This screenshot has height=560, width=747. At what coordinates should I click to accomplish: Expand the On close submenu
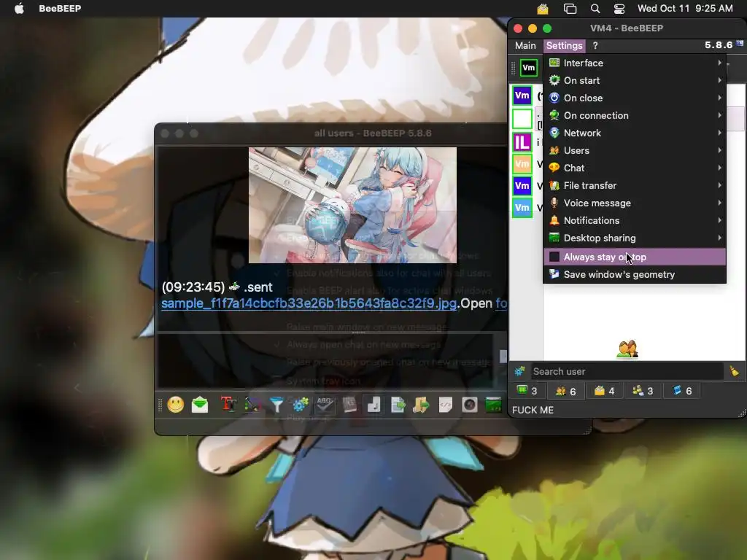635,98
